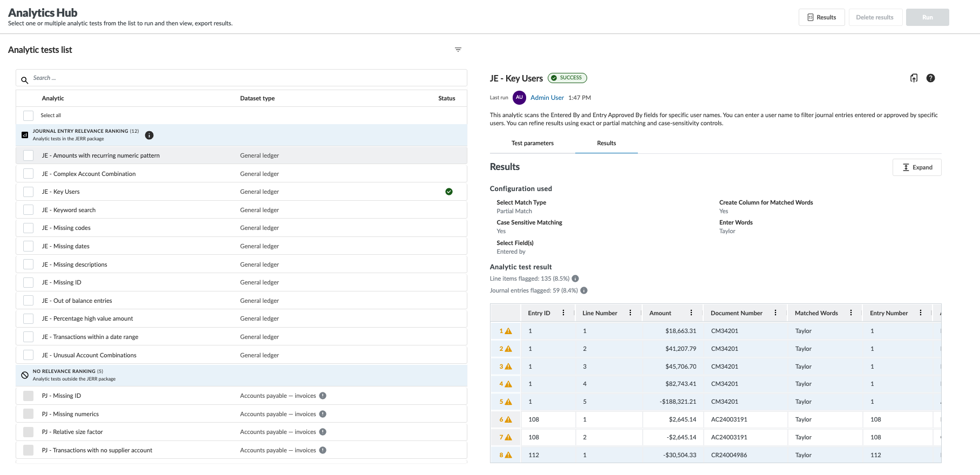Image resolution: width=980 pixels, height=475 pixels.
Task: Tick the Select all checkbox
Action: [x=29, y=116]
